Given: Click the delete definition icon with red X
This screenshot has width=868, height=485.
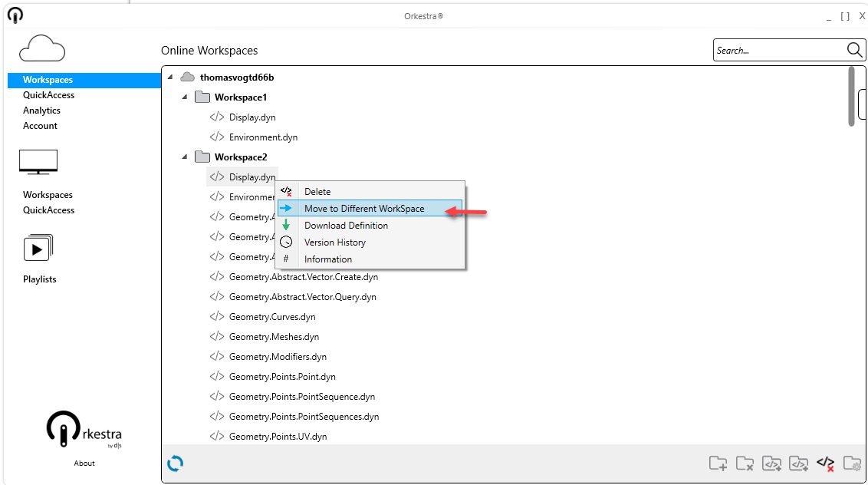Looking at the screenshot, I should click(825, 464).
